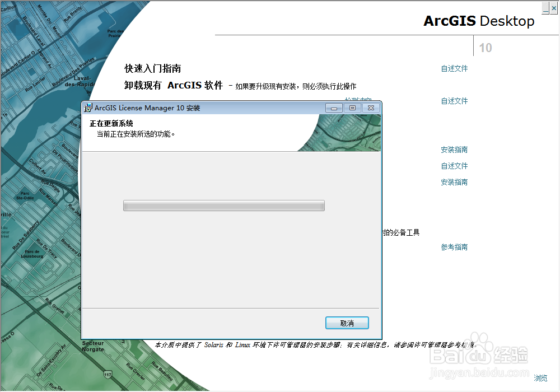Close the ArcGIS Desktop setup window
The height and width of the screenshot is (392, 560).
coord(554,8)
